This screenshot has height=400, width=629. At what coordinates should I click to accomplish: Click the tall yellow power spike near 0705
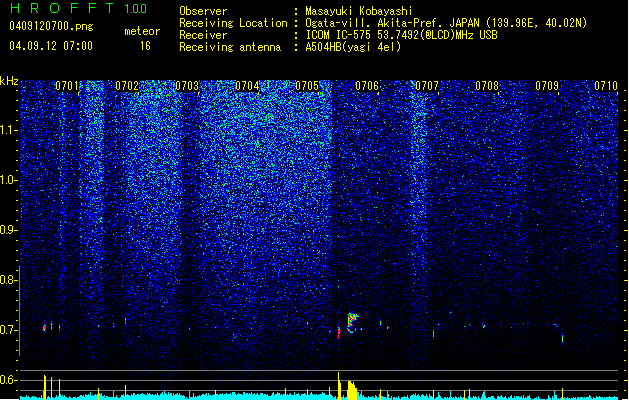pyautogui.click(x=339, y=386)
